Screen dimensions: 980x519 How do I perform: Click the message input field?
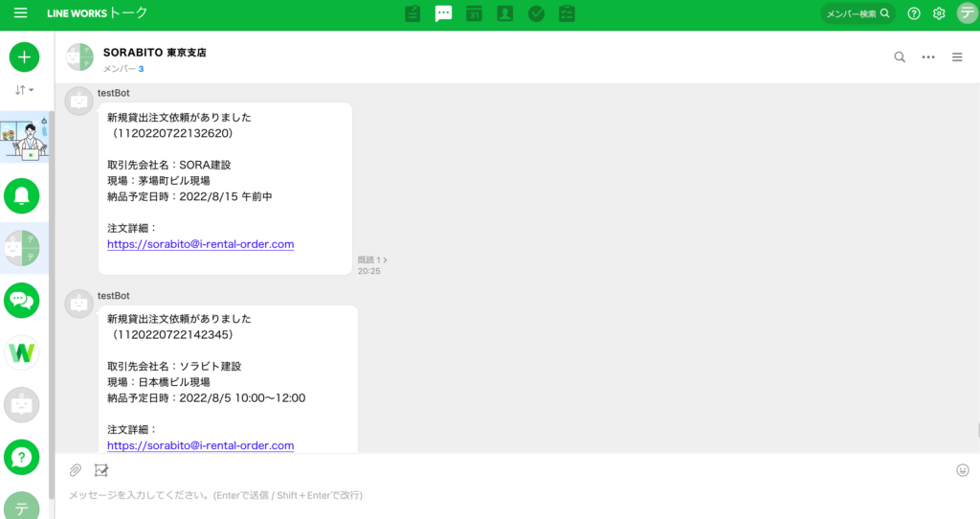point(479,495)
